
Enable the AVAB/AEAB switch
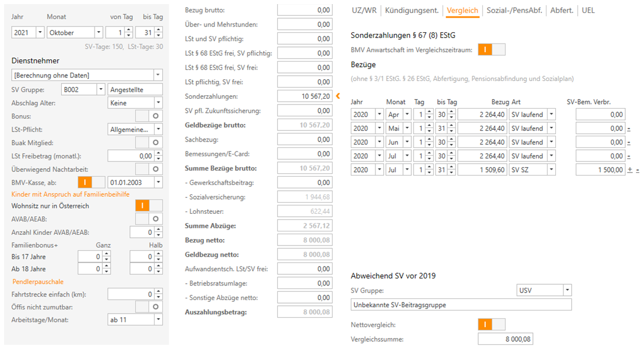pos(149,218)
